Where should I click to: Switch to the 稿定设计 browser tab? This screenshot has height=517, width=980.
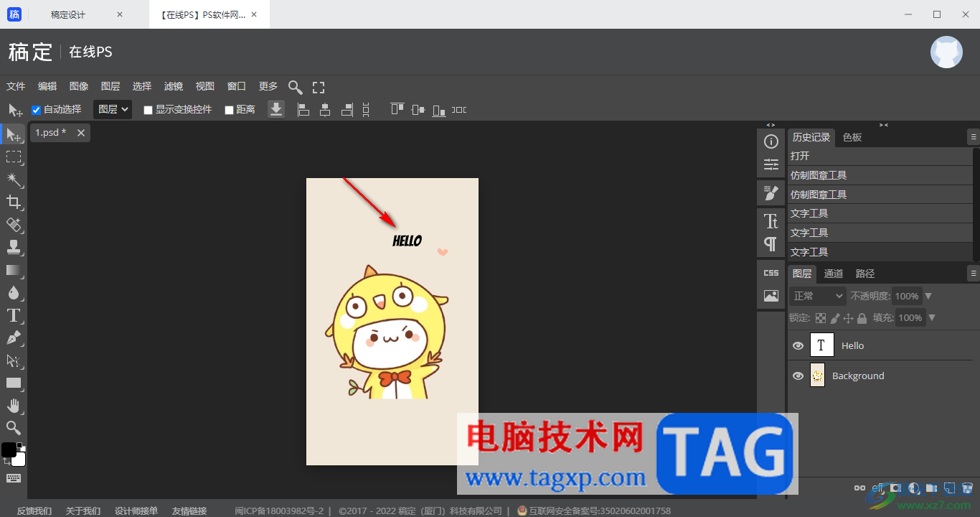[68, 14]
